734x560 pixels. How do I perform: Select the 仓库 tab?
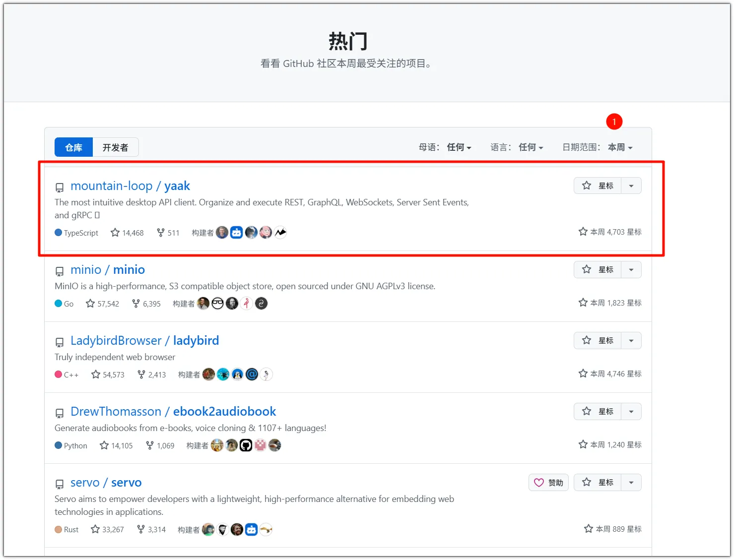tap(73, 147)
